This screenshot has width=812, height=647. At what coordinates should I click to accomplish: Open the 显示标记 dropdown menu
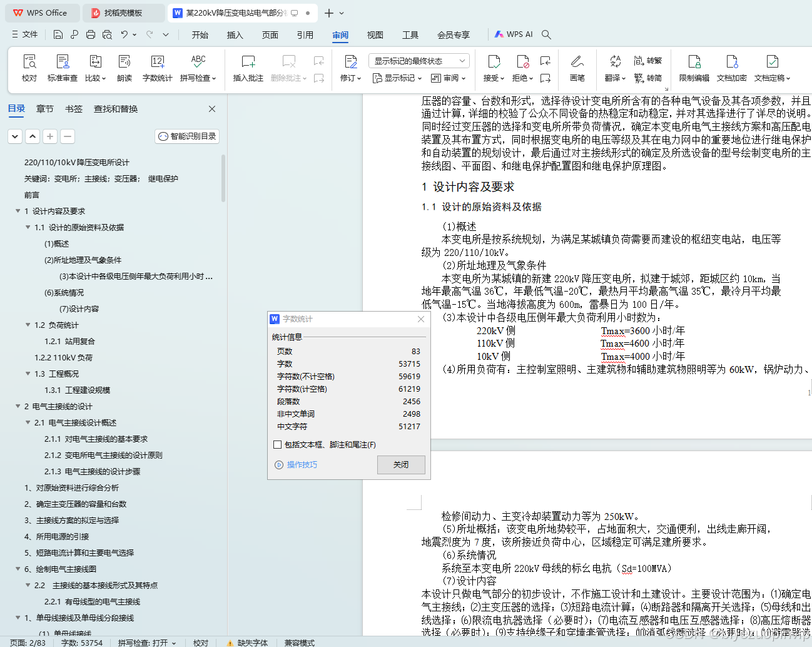click(x=398, y=78)
